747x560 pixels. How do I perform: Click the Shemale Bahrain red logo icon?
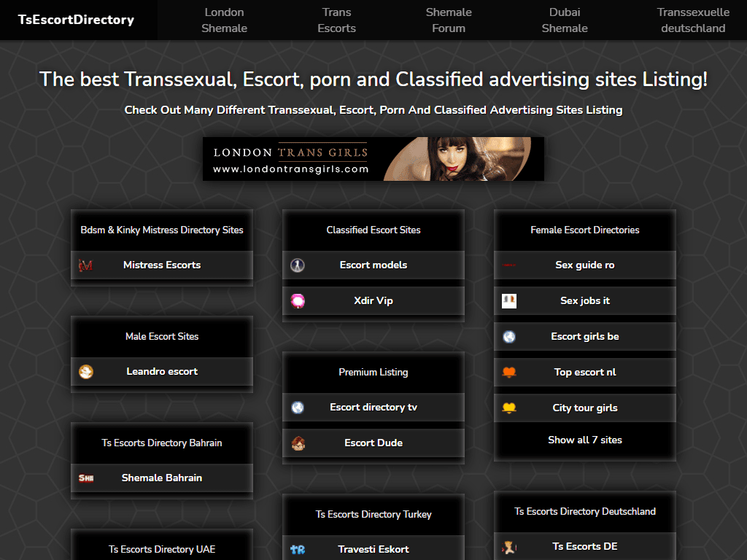87,477
